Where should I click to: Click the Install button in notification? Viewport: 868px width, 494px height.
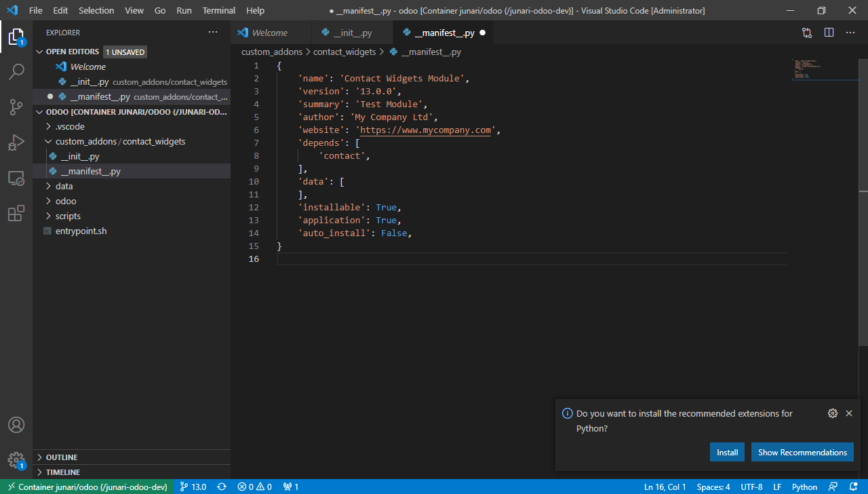point(727,452)
